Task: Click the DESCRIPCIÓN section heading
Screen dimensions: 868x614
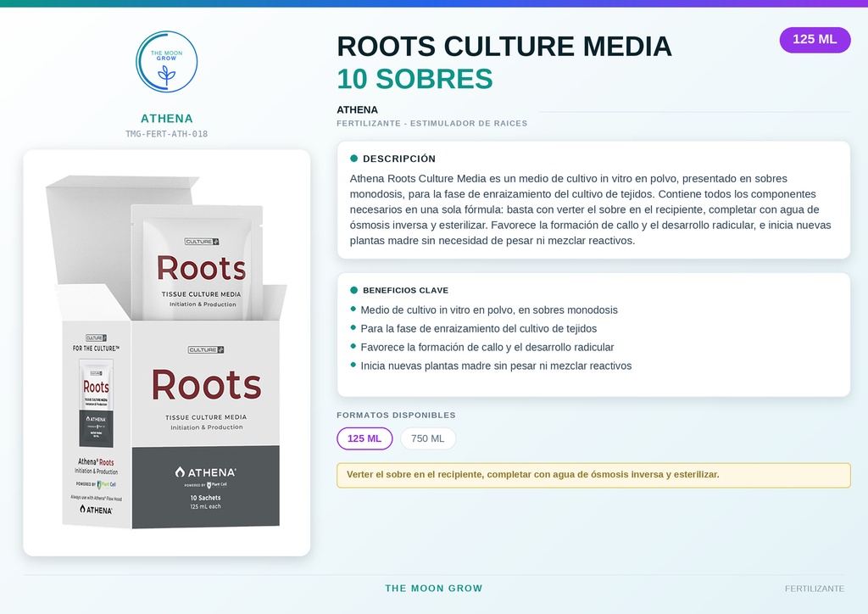Action: click(x=399, y=159)
